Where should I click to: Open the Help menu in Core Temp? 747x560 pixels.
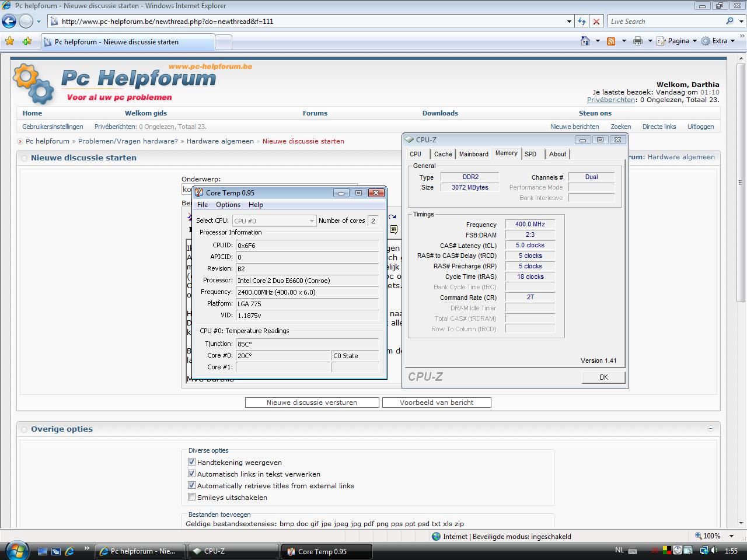tap(256, 205)
